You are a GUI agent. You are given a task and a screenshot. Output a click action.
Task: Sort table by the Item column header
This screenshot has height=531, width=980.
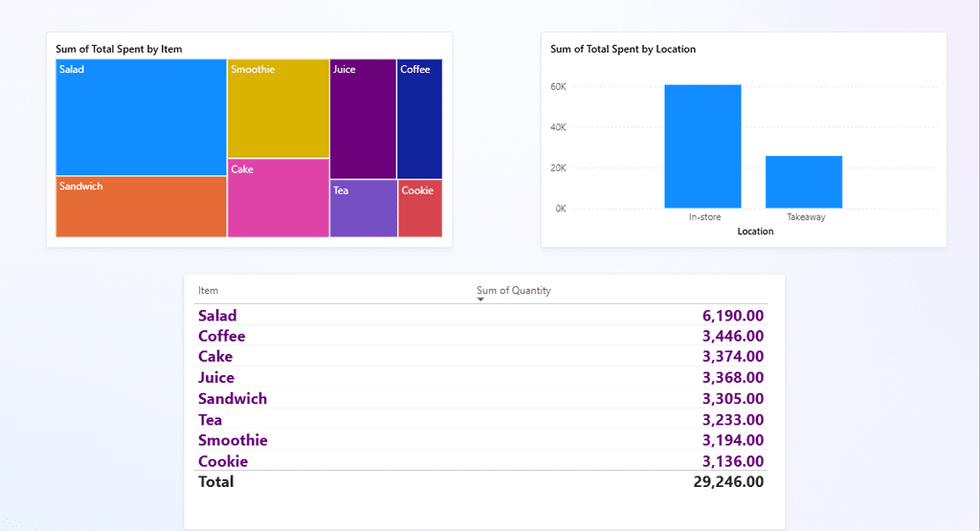click(209, 291)
